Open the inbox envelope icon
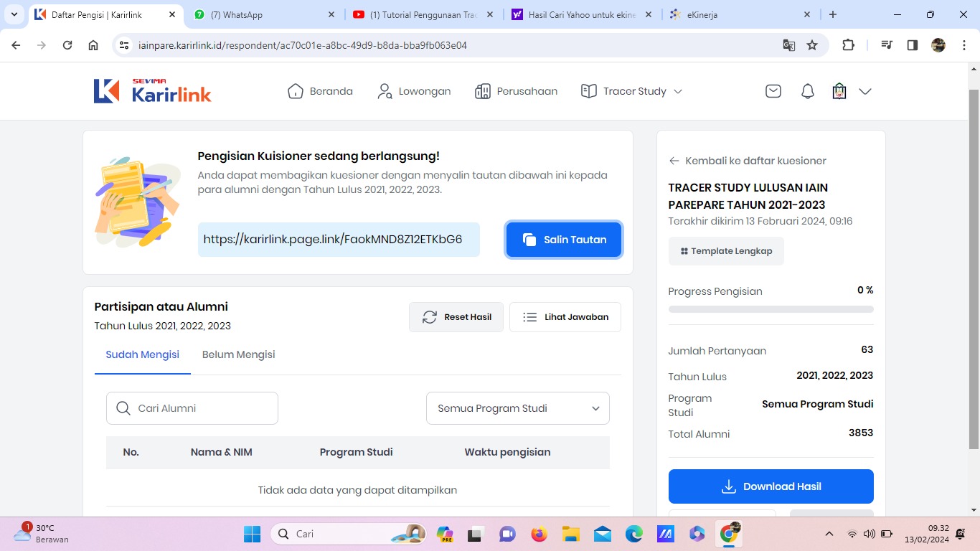This screenshot has height=551, width=980. (x=773, y=91)
